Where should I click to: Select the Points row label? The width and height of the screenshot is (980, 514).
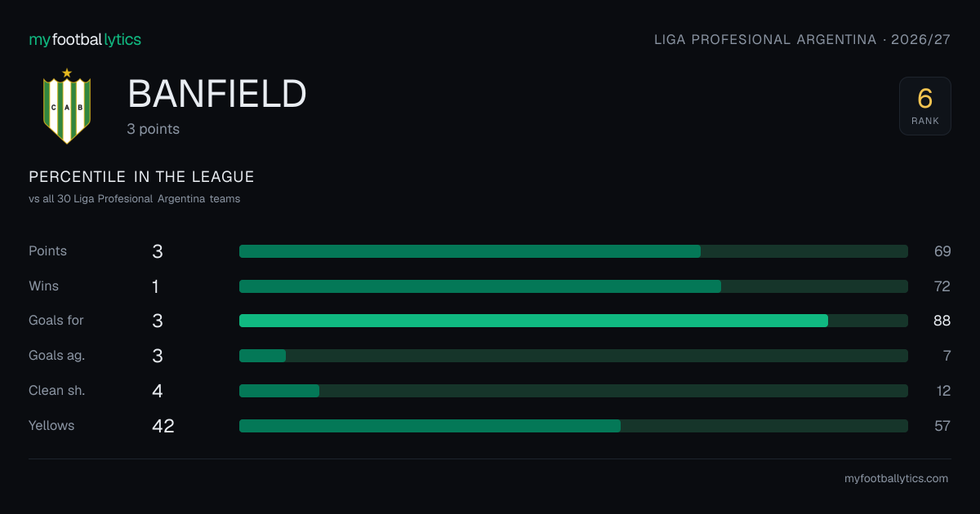coord(48,251)
